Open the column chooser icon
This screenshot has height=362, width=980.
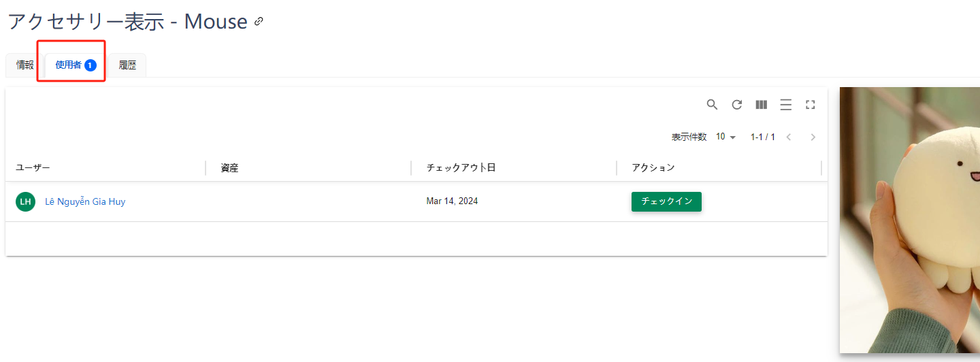(x=761, y=105)
